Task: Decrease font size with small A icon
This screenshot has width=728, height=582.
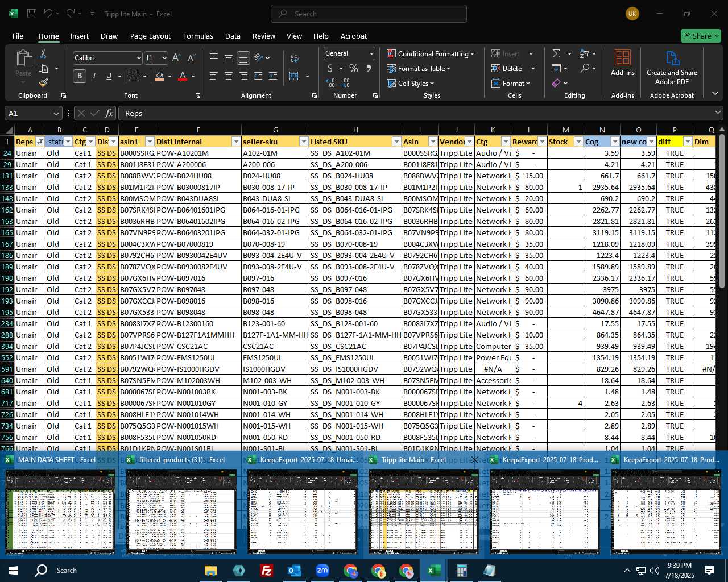Action: [191, 57]
